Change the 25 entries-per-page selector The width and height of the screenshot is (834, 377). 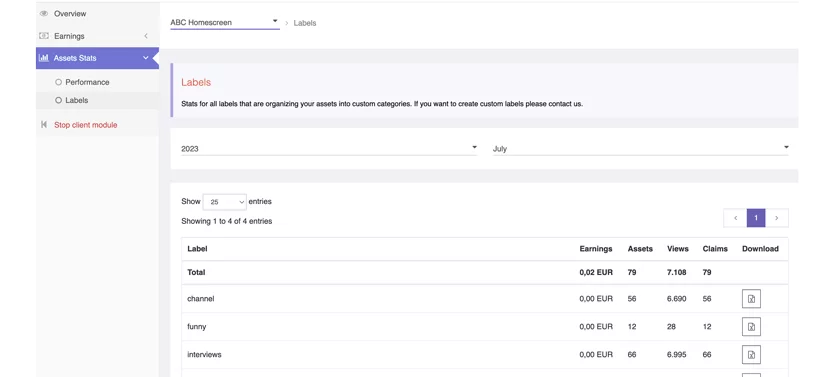[x=224, y=202]
